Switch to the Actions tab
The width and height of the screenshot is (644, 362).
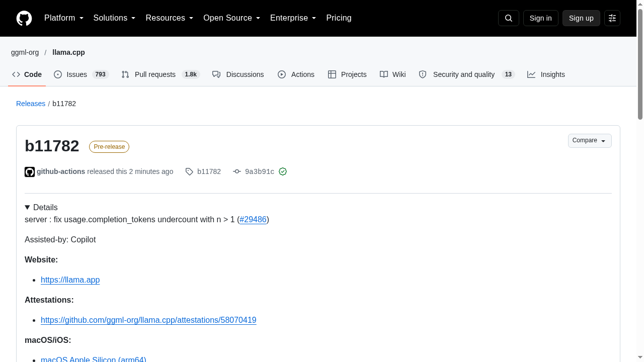point(296,74)
